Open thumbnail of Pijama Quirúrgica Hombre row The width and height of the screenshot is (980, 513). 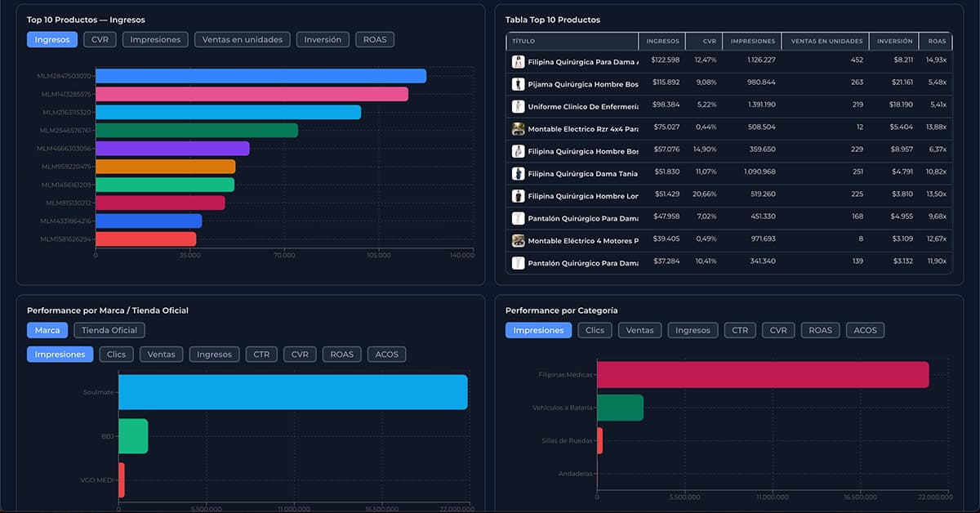(x=518, y=84)
